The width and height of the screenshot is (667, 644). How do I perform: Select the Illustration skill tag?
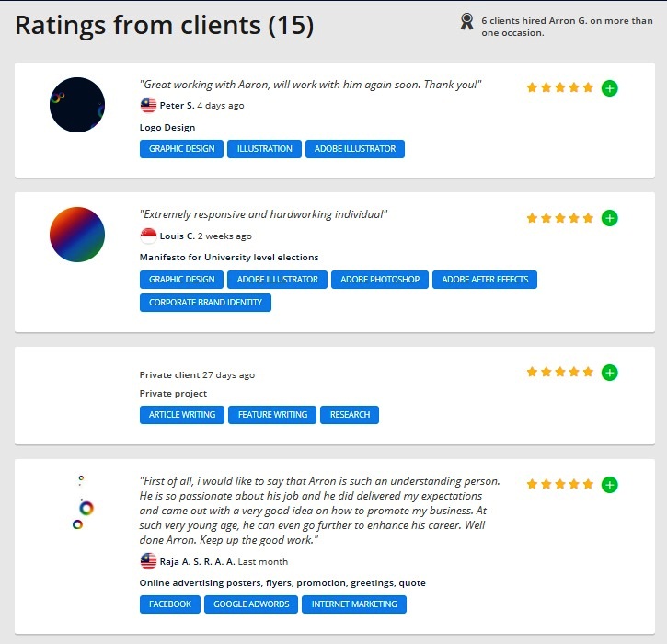point(265,149)
